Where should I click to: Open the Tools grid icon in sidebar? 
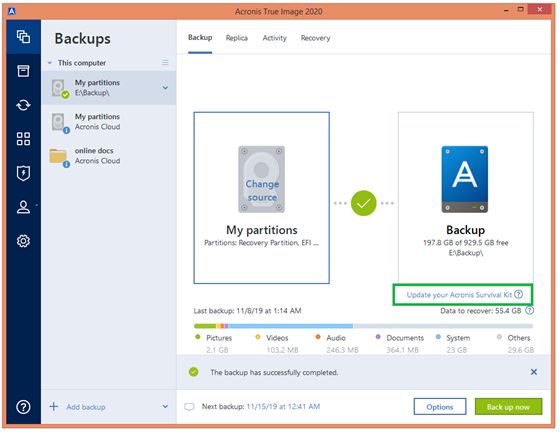pyautogui.click(x=23, y=139)
